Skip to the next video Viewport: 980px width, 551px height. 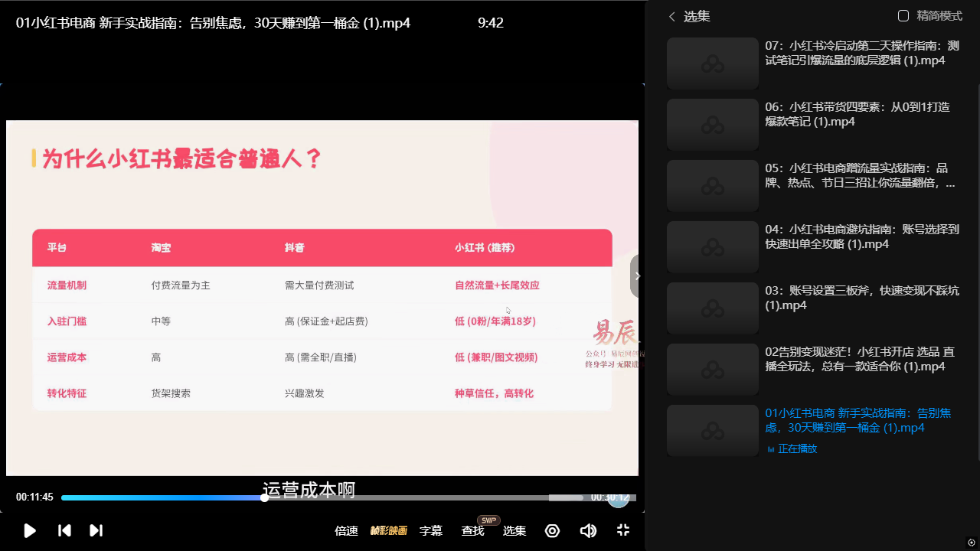pos(96,530)
